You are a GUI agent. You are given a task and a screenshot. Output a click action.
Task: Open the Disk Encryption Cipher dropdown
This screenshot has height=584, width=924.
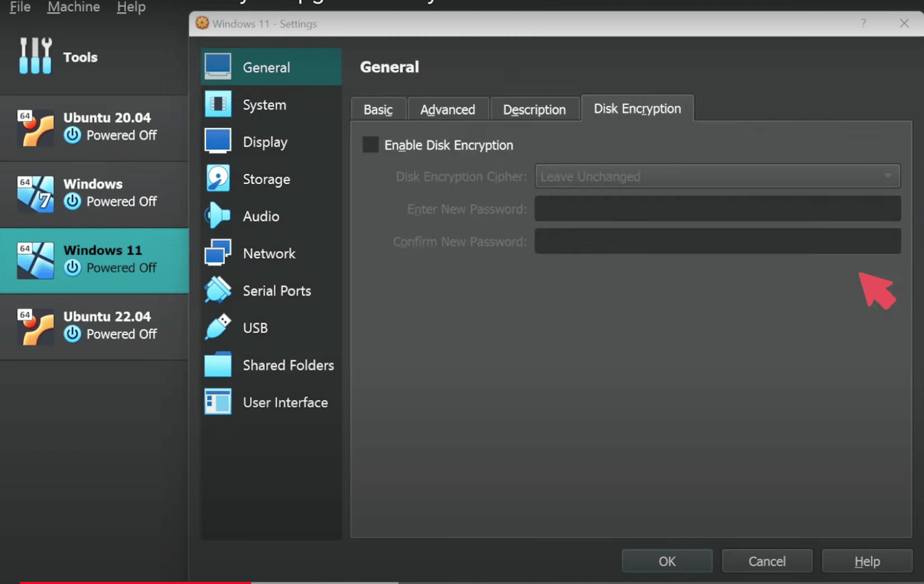[x=717, y=176]
